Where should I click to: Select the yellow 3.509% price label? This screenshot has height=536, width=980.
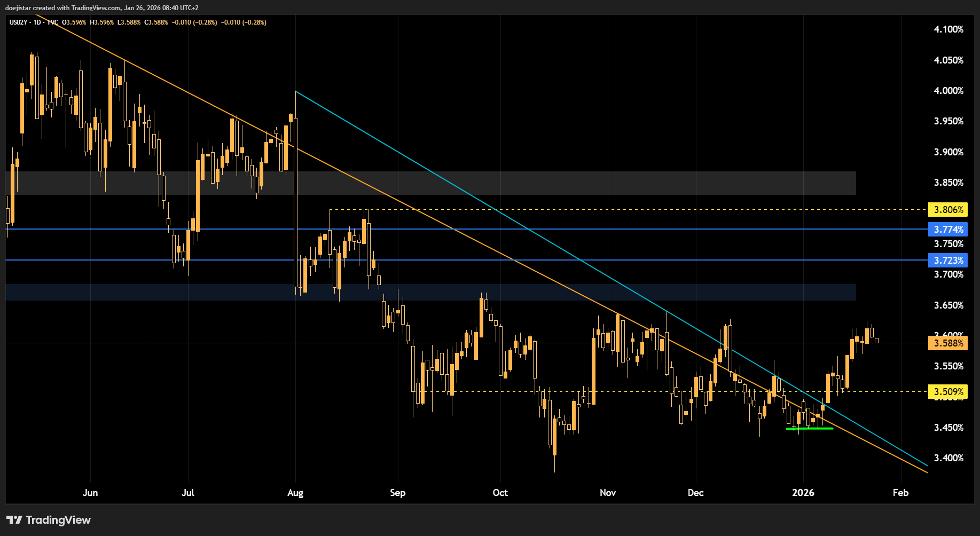(948, 392)
